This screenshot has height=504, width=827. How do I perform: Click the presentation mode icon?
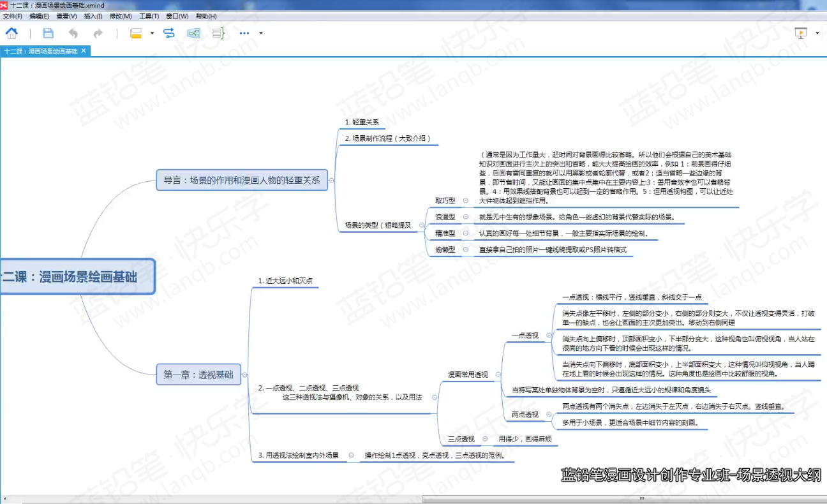coord(801,33)
